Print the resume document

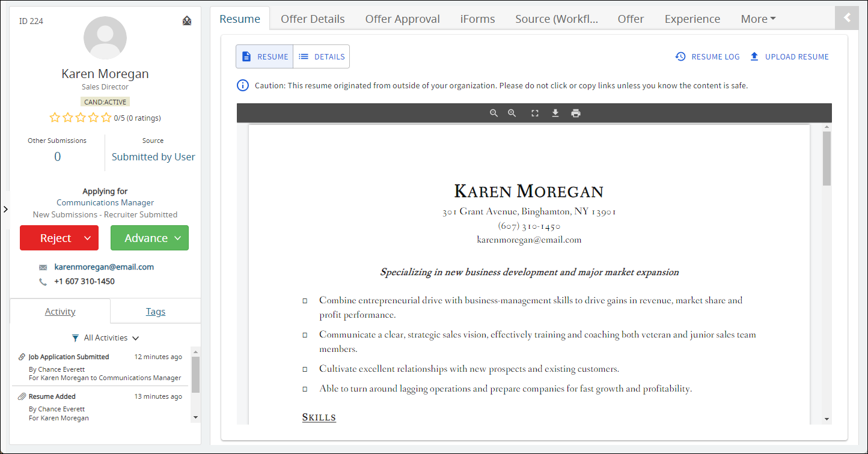point(576,113)
